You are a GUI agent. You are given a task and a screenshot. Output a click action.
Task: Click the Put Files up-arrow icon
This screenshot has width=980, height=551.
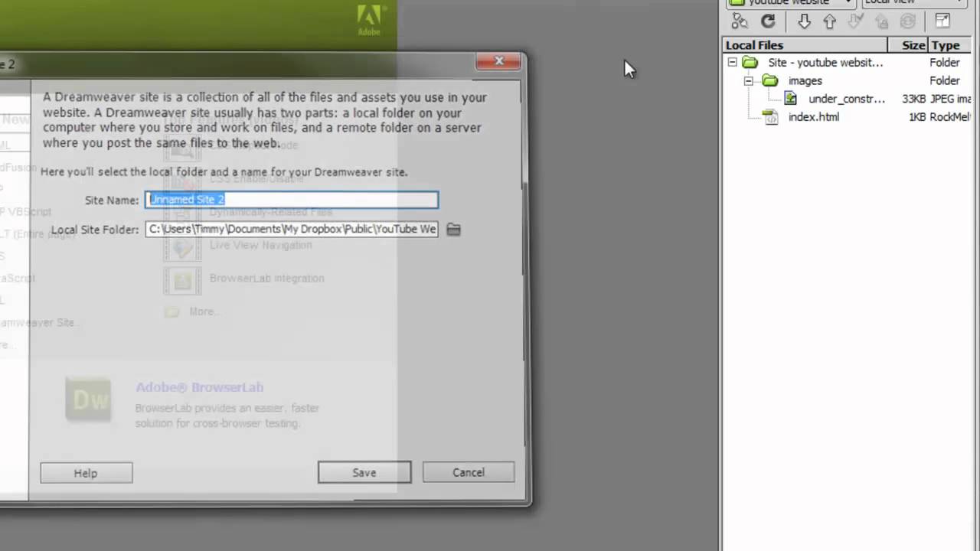tap(829, 22)
